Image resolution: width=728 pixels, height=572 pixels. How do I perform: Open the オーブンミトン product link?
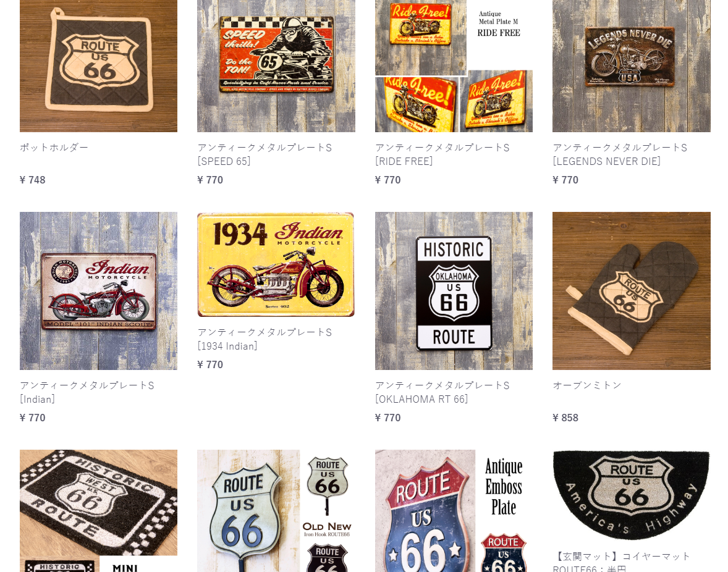pos(587,385)
